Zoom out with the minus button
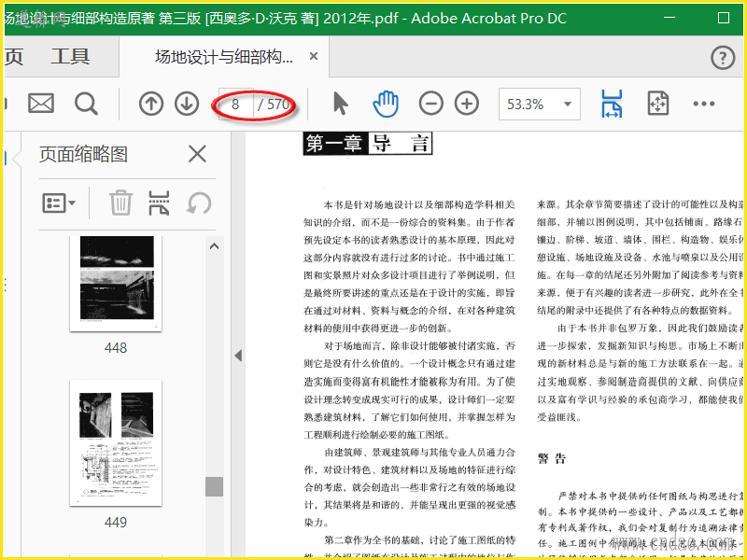Image resolution: width=747 pixels, height=560 pixels. pyautogui.click(x=430, y=104)
